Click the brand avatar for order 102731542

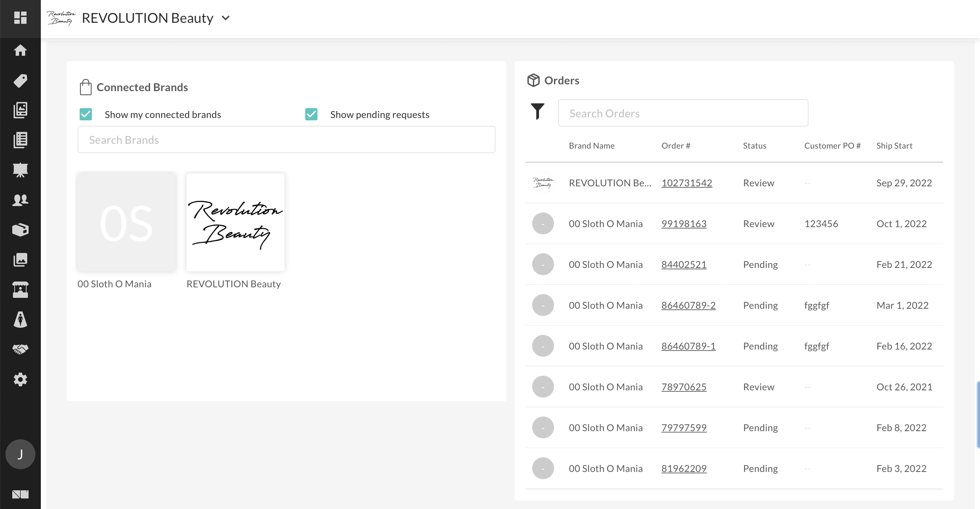542,183
